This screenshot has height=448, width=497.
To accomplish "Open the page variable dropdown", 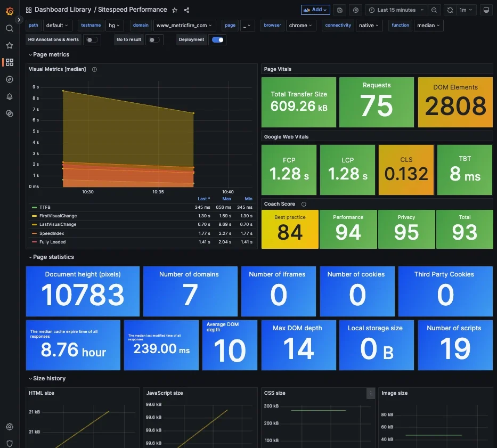I will click(247, 26).
